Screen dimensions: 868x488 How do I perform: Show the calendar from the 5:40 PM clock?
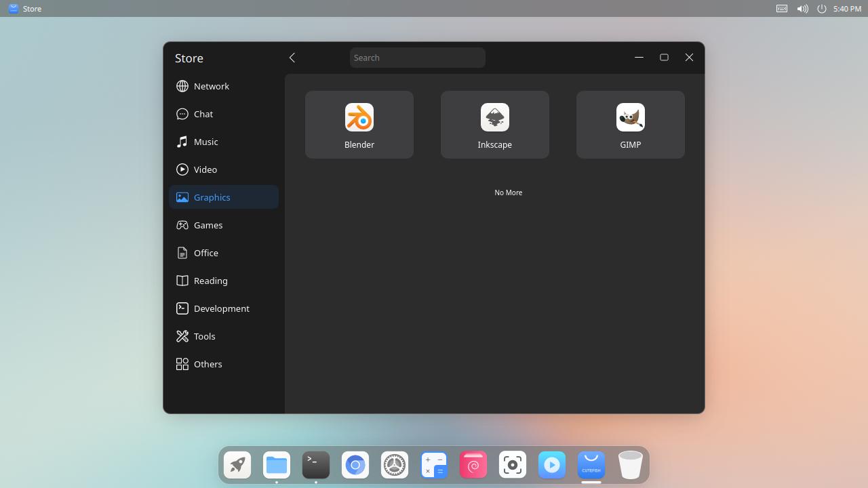(847, 9)
